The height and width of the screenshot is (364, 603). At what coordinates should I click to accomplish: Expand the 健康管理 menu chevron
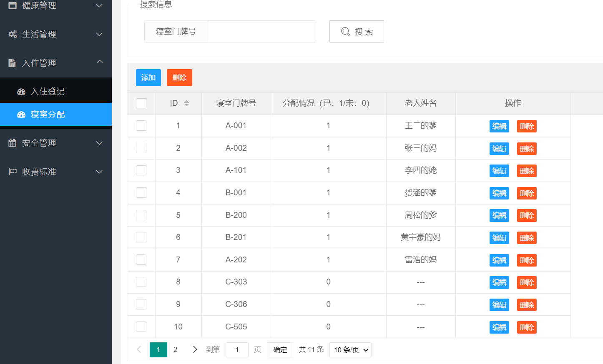(99, 5)
